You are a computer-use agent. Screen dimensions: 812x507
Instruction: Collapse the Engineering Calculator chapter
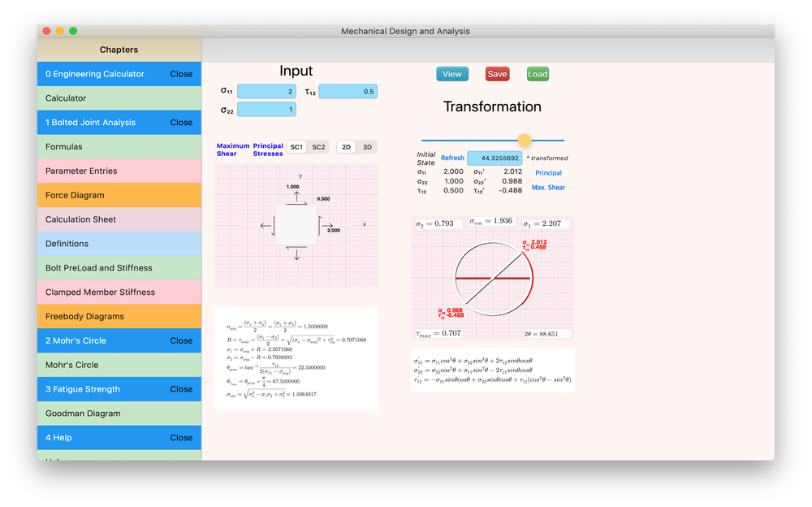click(181, 74)
